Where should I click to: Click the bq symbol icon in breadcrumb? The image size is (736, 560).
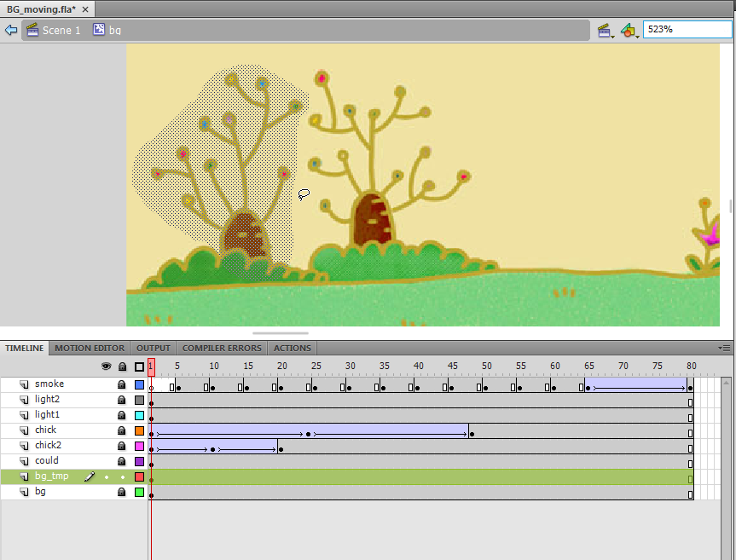99,30
